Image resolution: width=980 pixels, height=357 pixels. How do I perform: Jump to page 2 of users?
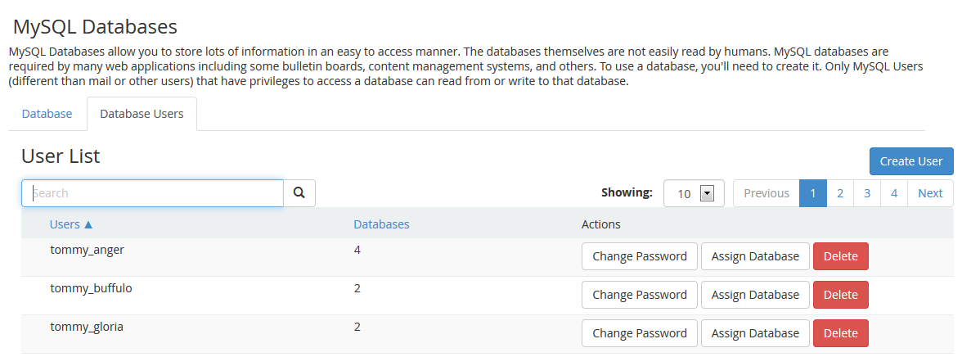(840, 193)
